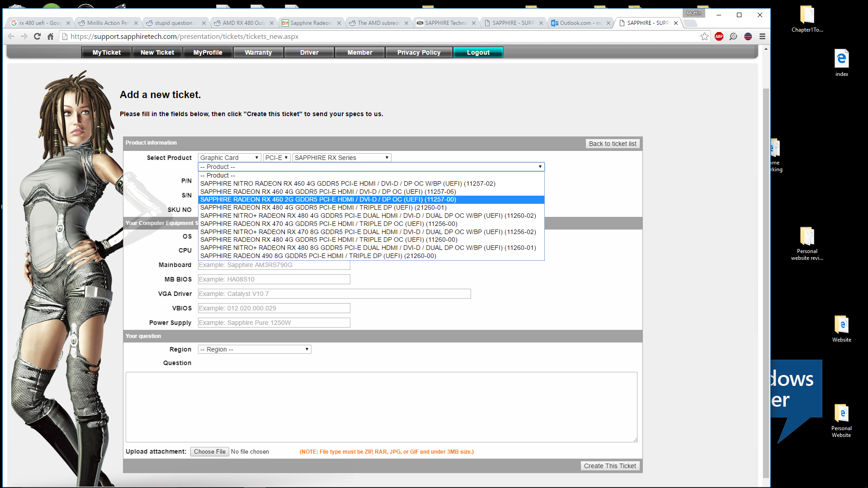Open the PCI-E interface dropdown

[x=276, y=158]
